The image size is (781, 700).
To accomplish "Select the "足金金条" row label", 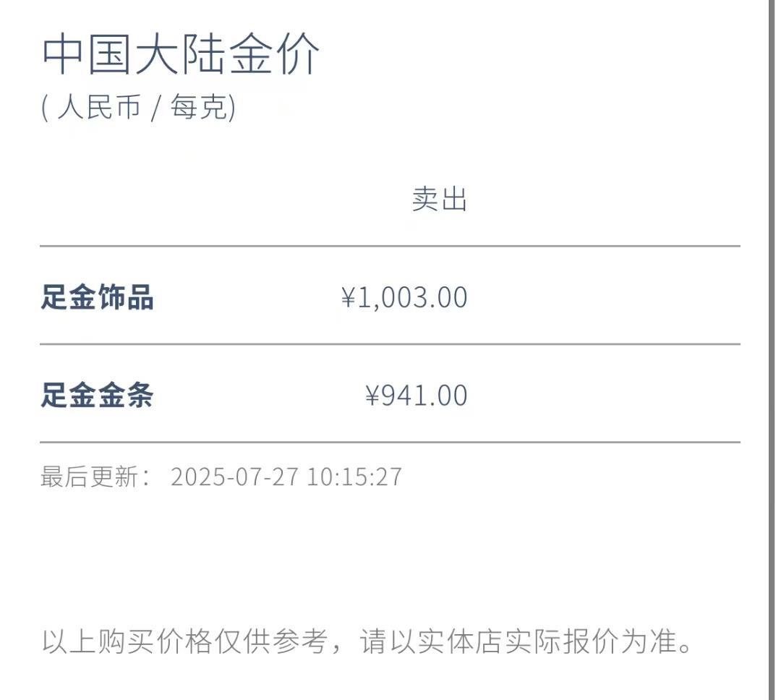I will tap(97, 396).
